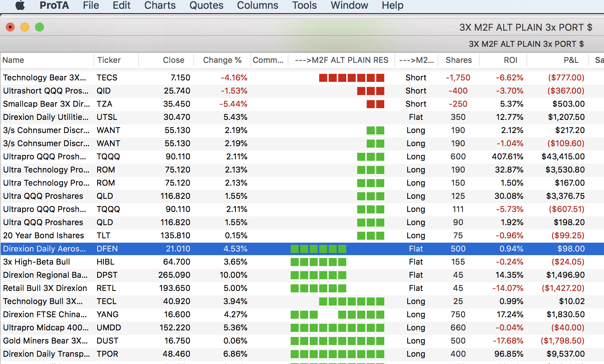Click the TZA change value -5.44%

click(x=233, y=104)
